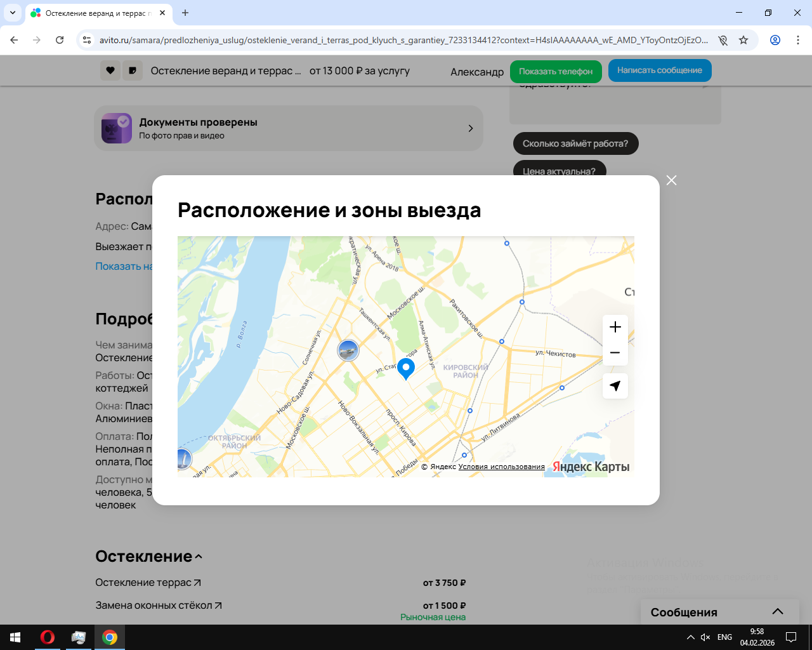Click the geolocation arrow on map
812x650 pixels.
(x=615, y=386)
